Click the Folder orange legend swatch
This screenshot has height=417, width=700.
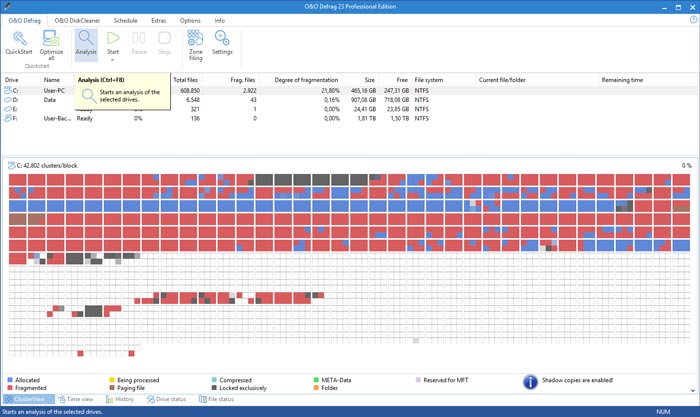316,388
